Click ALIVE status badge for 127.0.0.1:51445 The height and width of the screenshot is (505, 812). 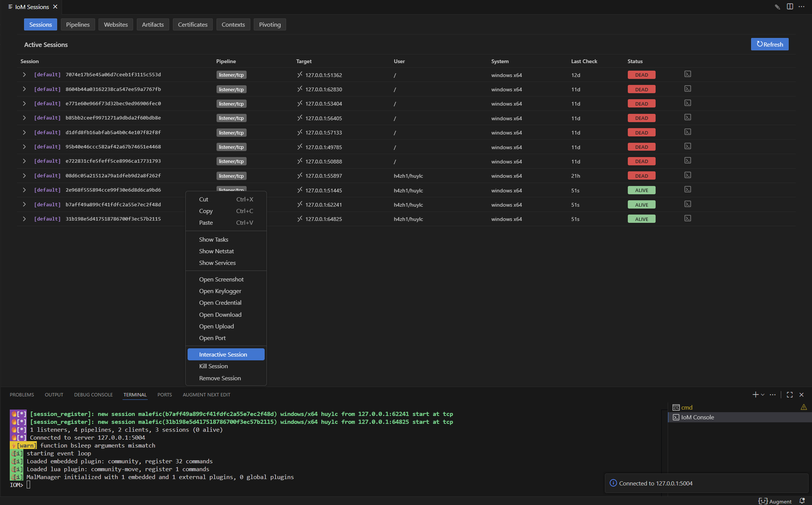tap(641, 190)
